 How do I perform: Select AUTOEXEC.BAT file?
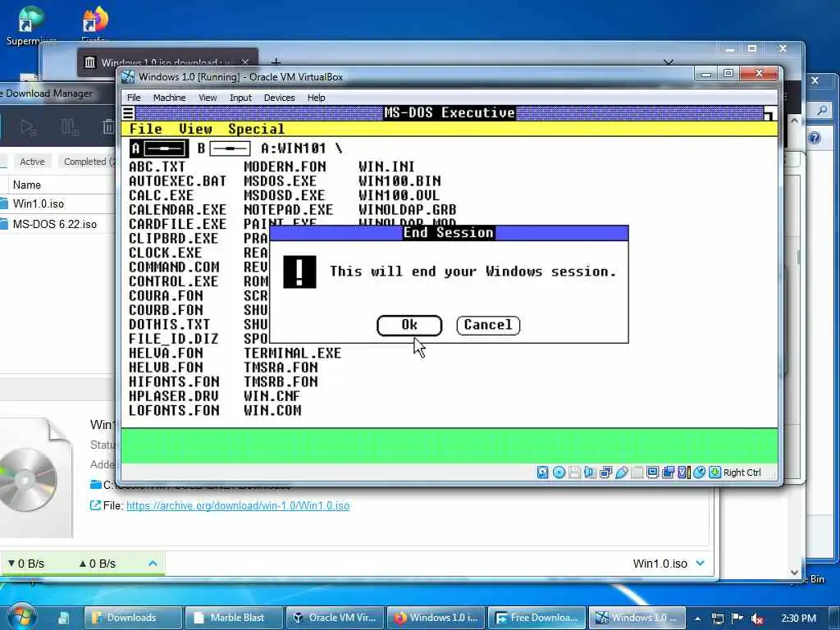(x=177, y=181)
